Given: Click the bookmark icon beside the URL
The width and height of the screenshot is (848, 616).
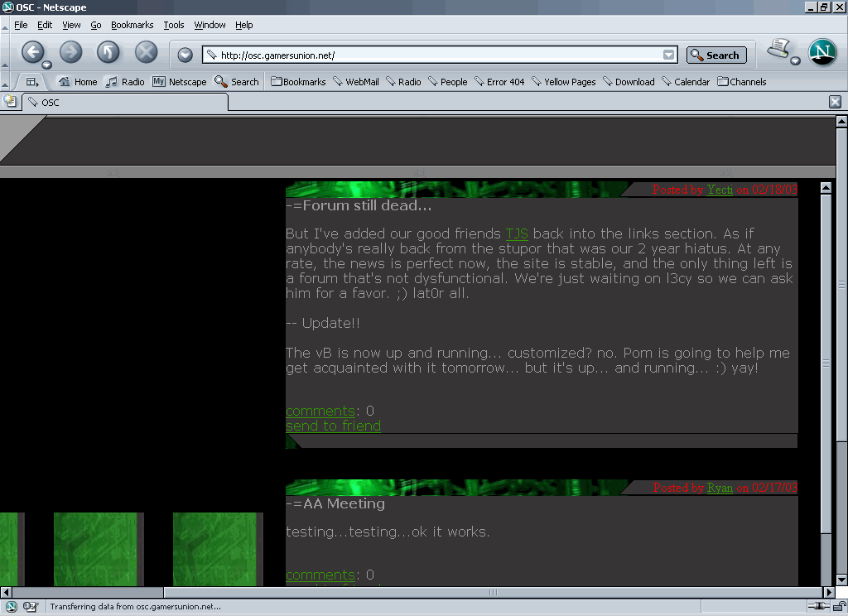Looking at the screenshot, I should click(x=211, y=55).
